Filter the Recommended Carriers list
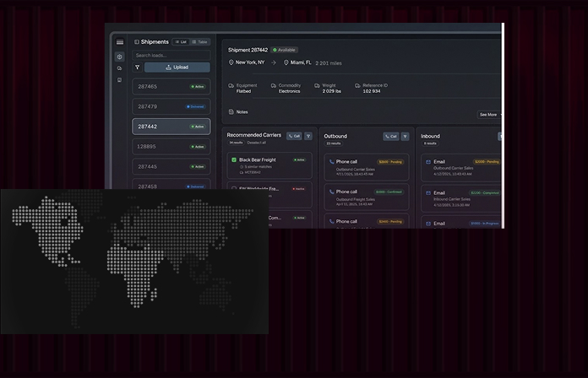Image resolution: width=588 pixels, height=378 pixels. click(x=308, y=136)
